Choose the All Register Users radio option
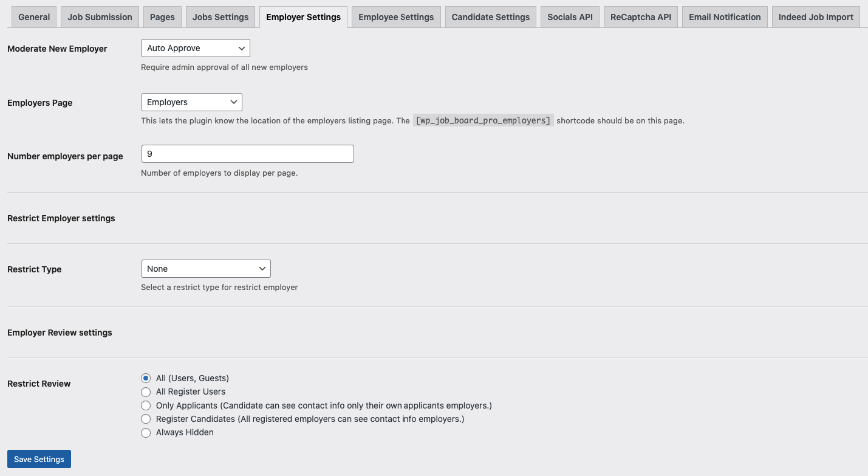868x476 pixels. click(146, 392)
